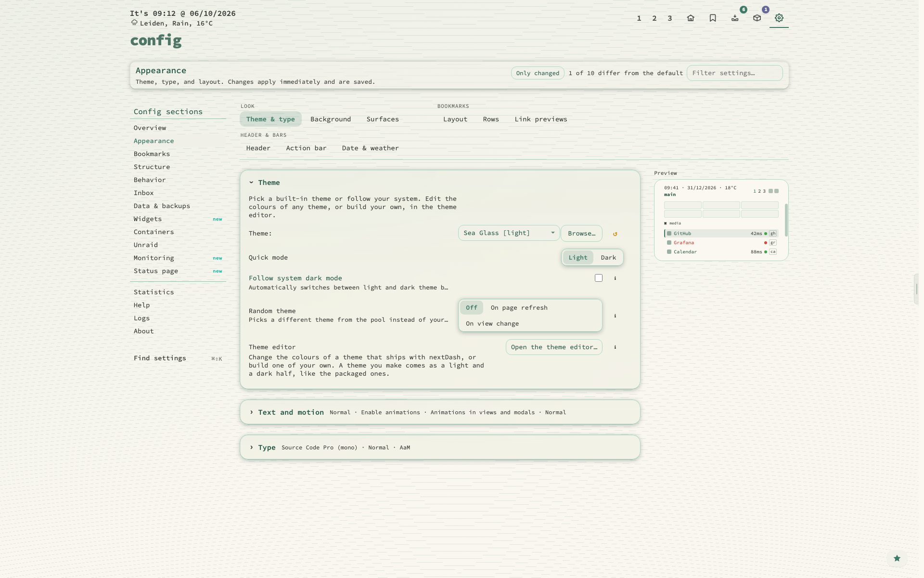Screen dimensions: 924x578
Task: Show info for Follow system dark mode
Action: [615, 278]
